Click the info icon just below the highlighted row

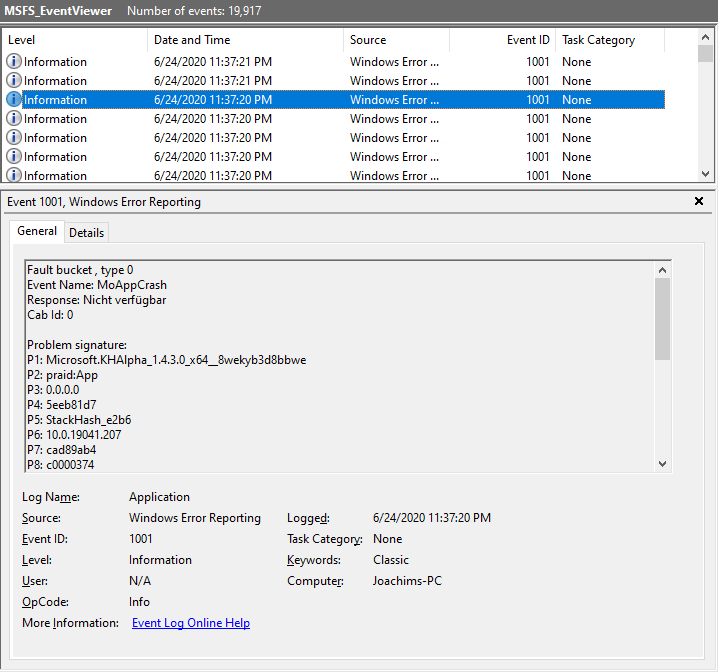coord(14,119)
